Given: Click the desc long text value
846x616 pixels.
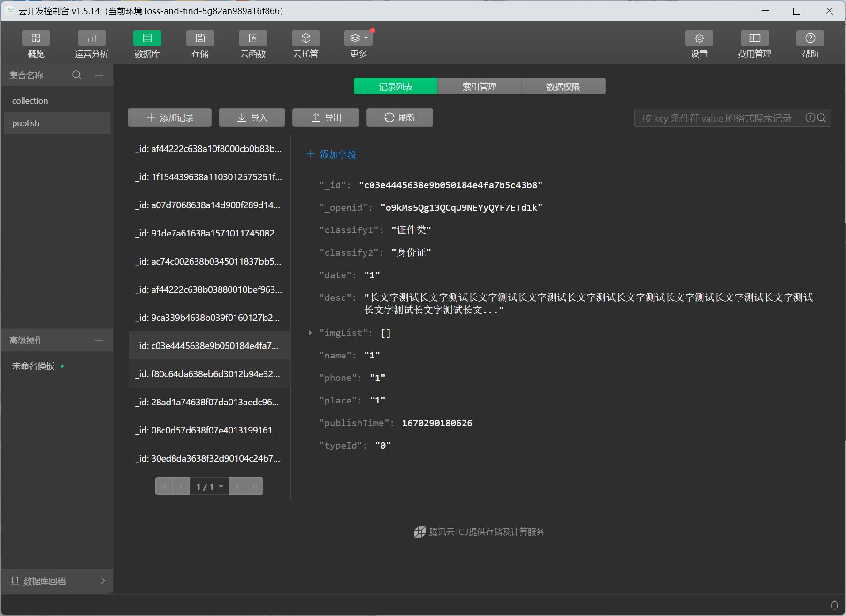Looking at the screenshot, I should pyautogui.click(x=588, y=304).
